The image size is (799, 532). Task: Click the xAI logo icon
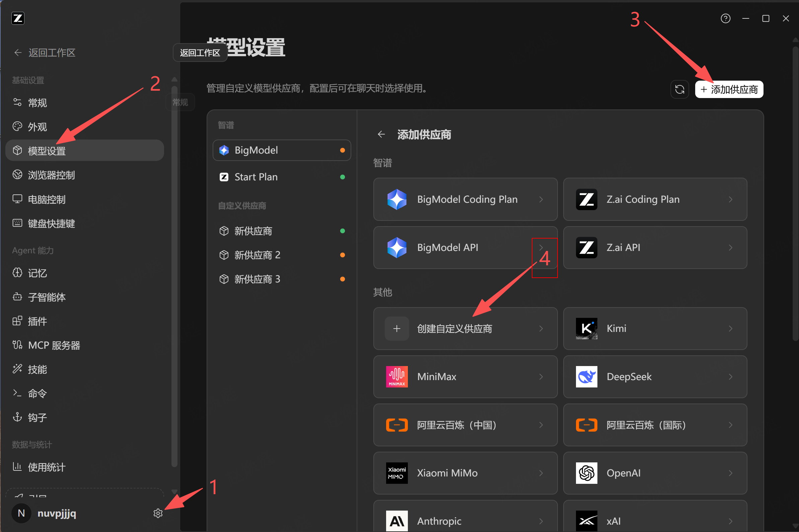586,521
